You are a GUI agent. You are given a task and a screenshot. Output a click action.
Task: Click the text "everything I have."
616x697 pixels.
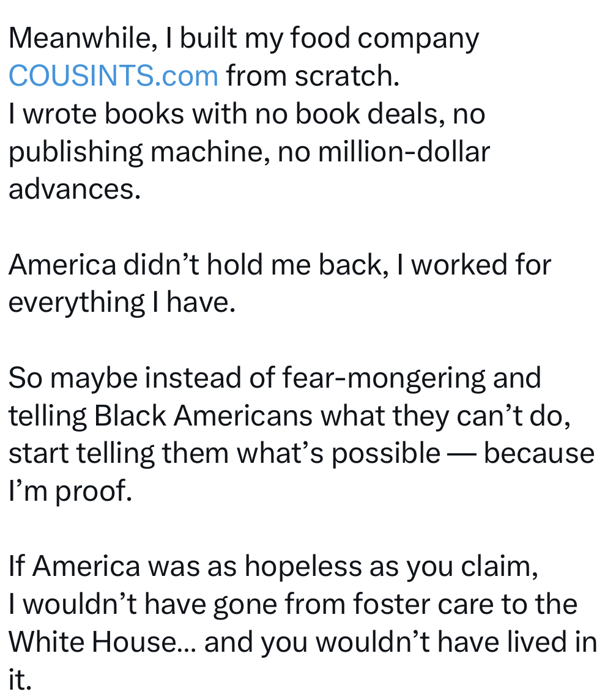(122, 303)
